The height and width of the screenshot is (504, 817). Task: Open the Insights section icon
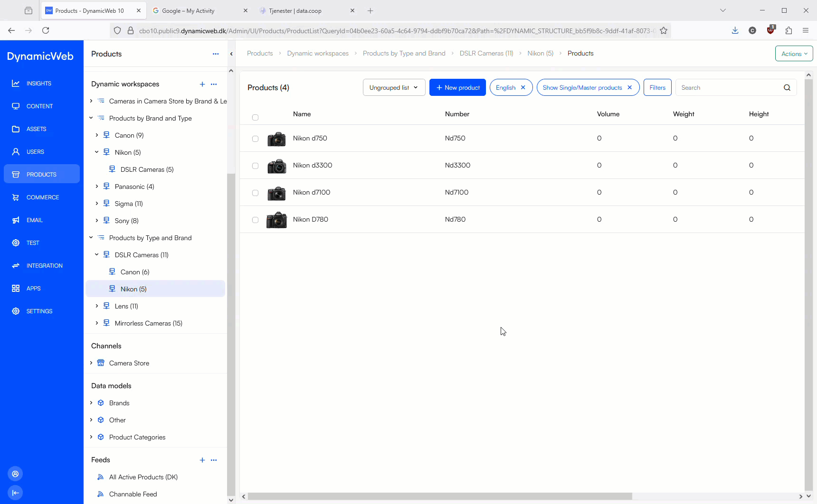click(16, 84)
